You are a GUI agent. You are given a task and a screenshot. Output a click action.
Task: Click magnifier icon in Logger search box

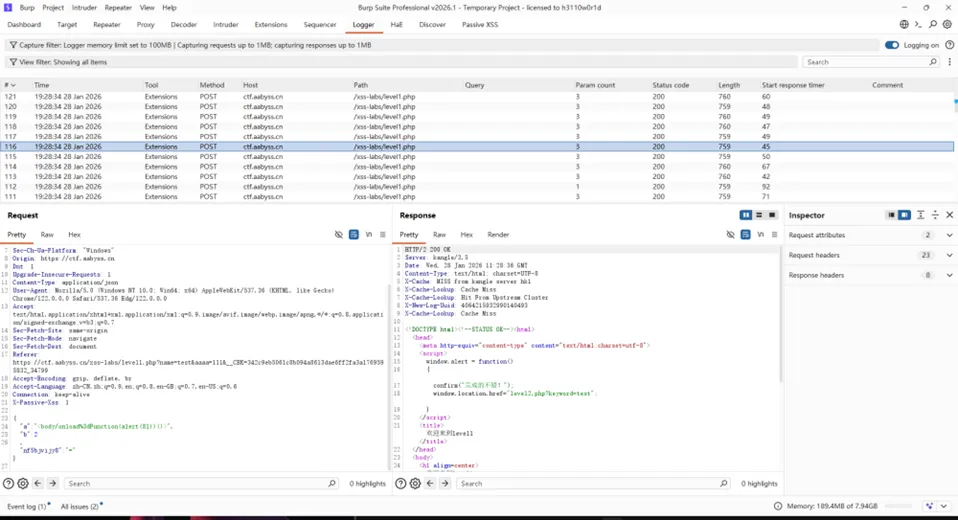coord(933,62)
